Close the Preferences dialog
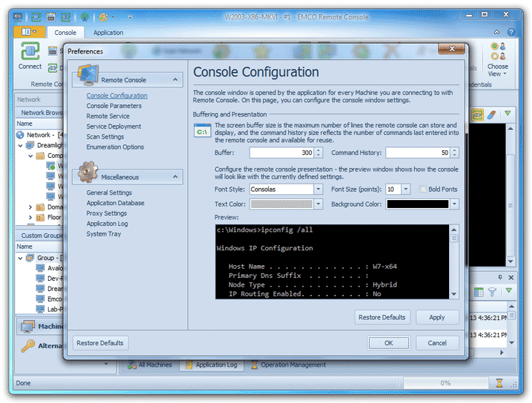The image size is (532, 403). click(x=451, y=49)
